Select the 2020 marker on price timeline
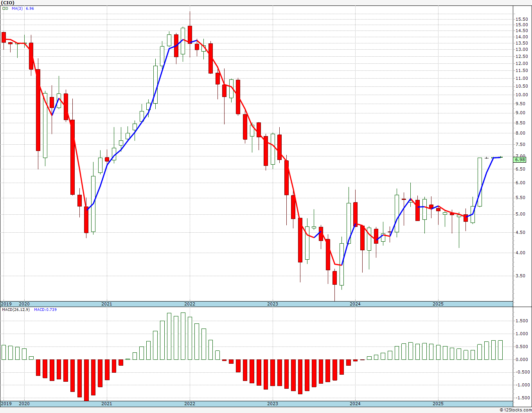Screen dimensions: 532x413 (24, 304)
